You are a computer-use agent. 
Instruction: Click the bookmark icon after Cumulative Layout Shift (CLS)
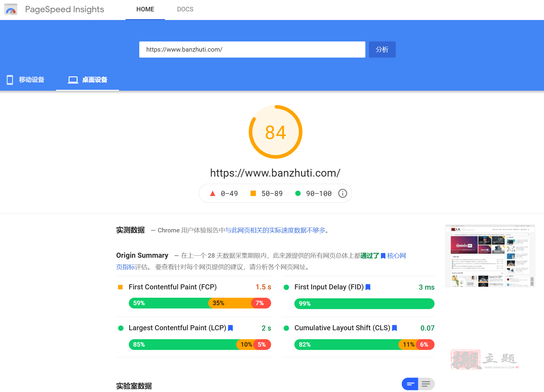(395, 328)
